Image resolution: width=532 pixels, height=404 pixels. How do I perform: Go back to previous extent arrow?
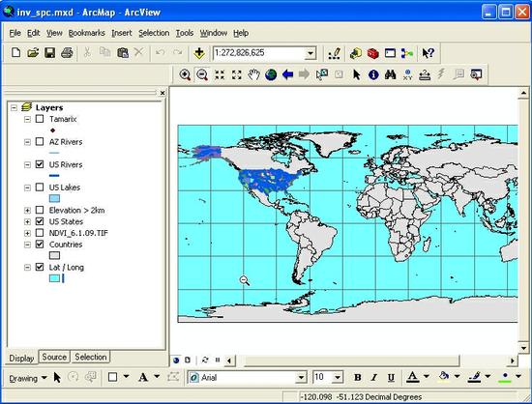click(287, 74)
